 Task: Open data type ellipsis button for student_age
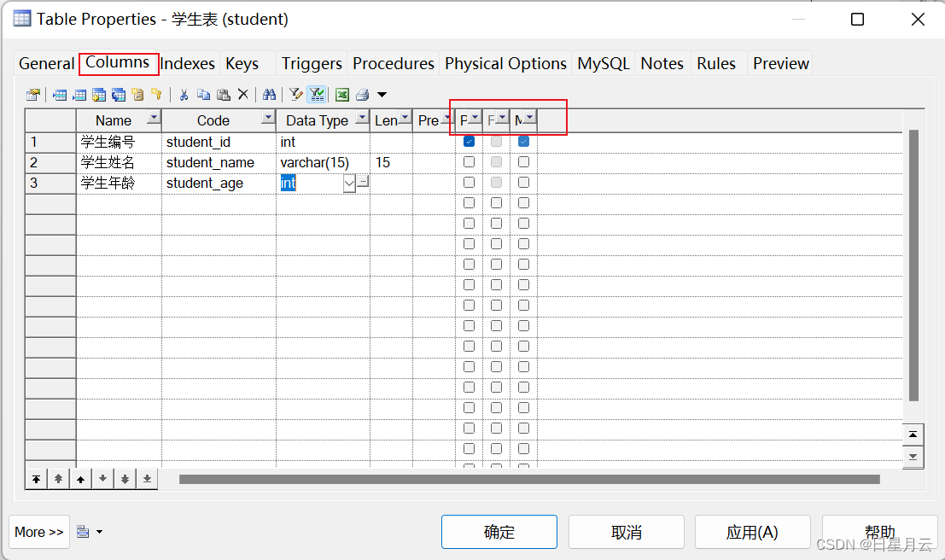363,181
